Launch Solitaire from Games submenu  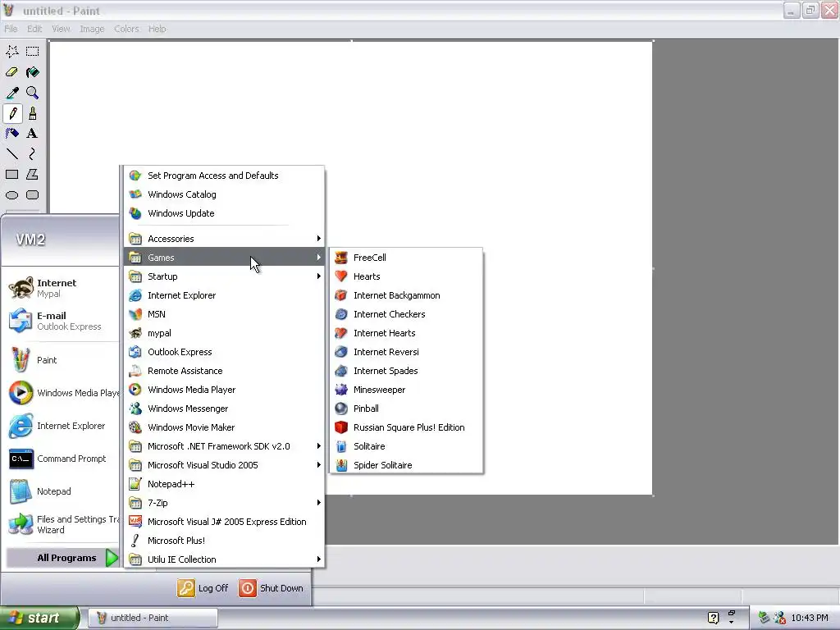click(406, 446)
